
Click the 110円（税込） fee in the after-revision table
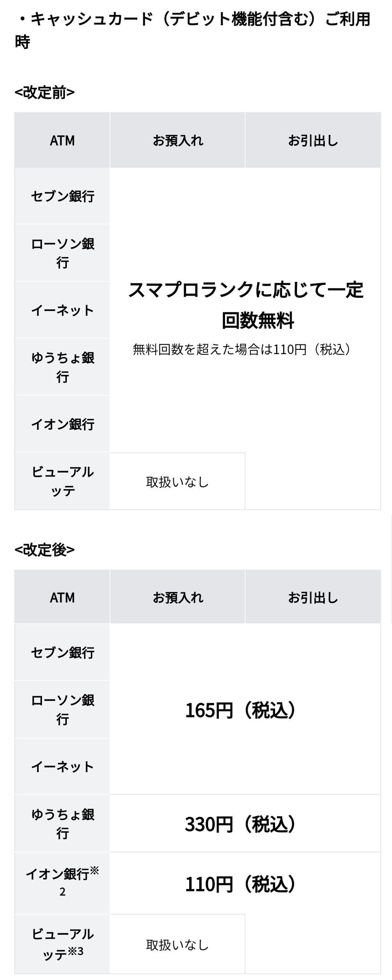coord(241,884)
